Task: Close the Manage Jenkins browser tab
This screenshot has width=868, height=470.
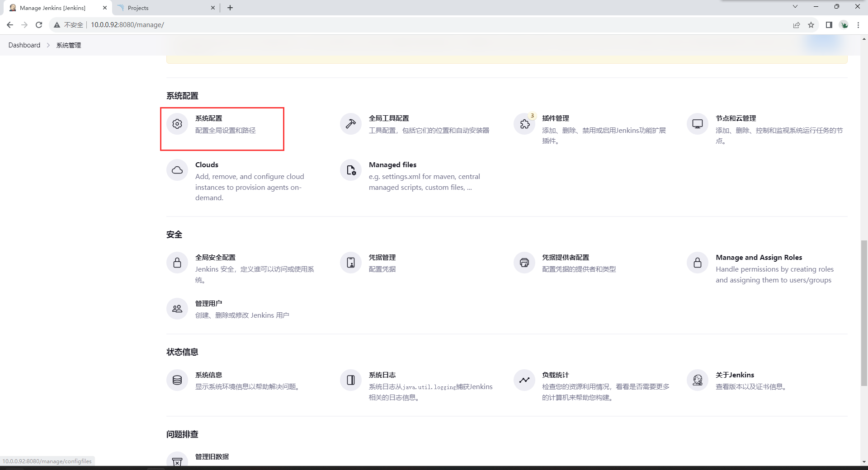Action: click(104, 8)
